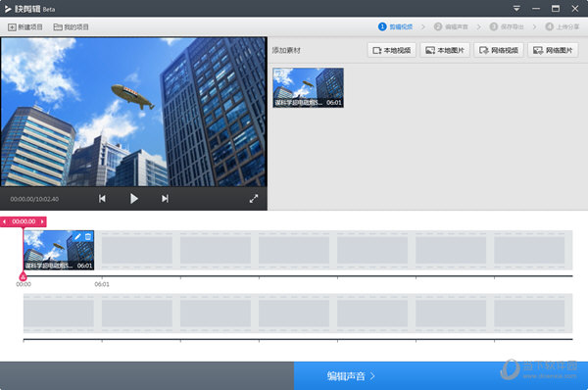Go to step 3 保存导出 tab

[x=507, y=26]
